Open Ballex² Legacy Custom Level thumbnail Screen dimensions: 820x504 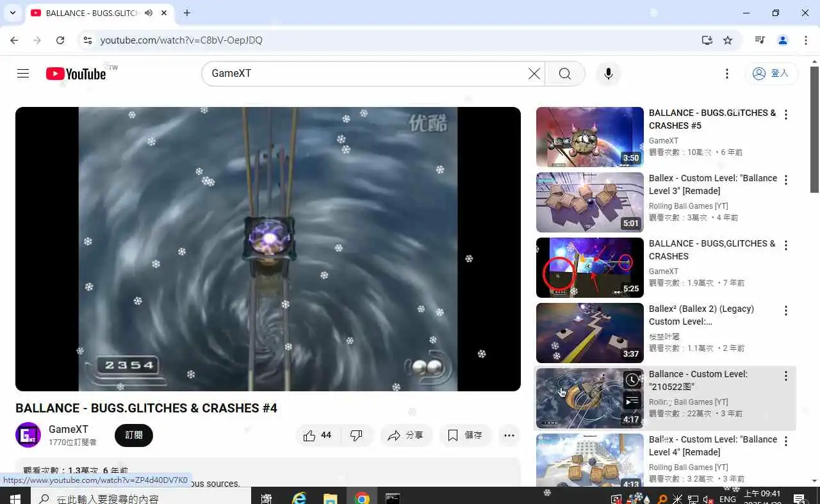589,333
